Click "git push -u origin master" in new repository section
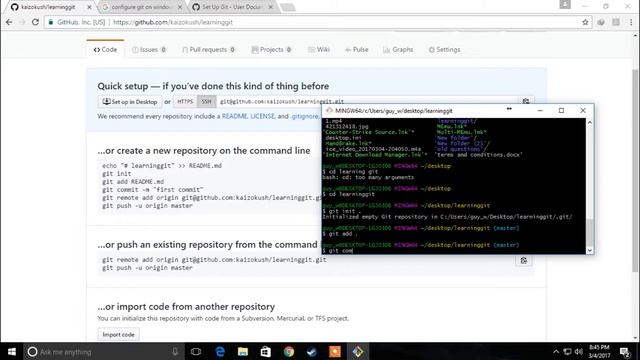Viewport: 640px width, 360px height. pyautogui.click(x=147, y=206)
